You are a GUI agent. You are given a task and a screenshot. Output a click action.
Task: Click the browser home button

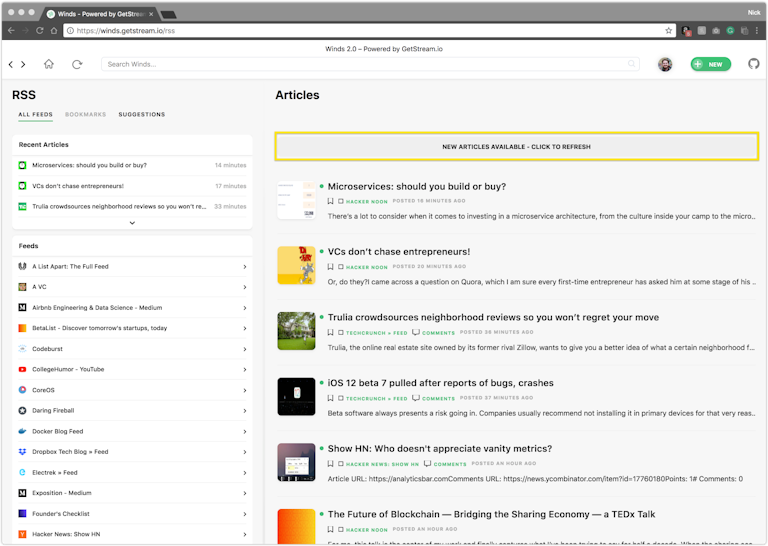coord(54,30)
